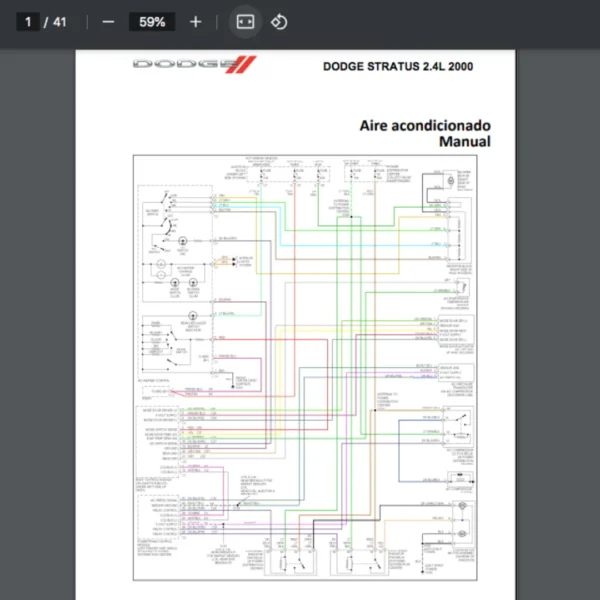This screenshot has width=600, height=600.
Task: Click the zoom out minus icon
Action: tap(109, 21)
